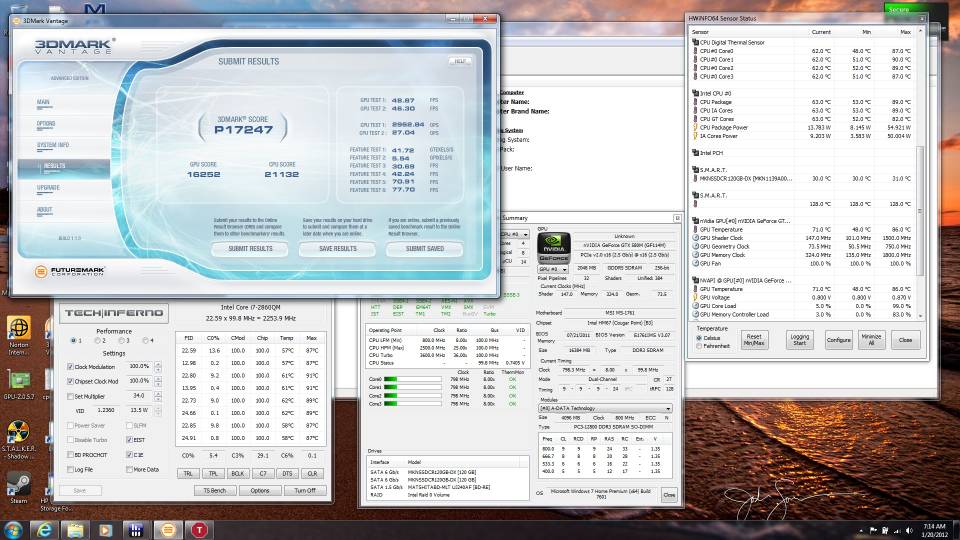Select performance profile 2 in ThrottleStop
The height and width of the screenshot is (540, 960).
[98, 340]
